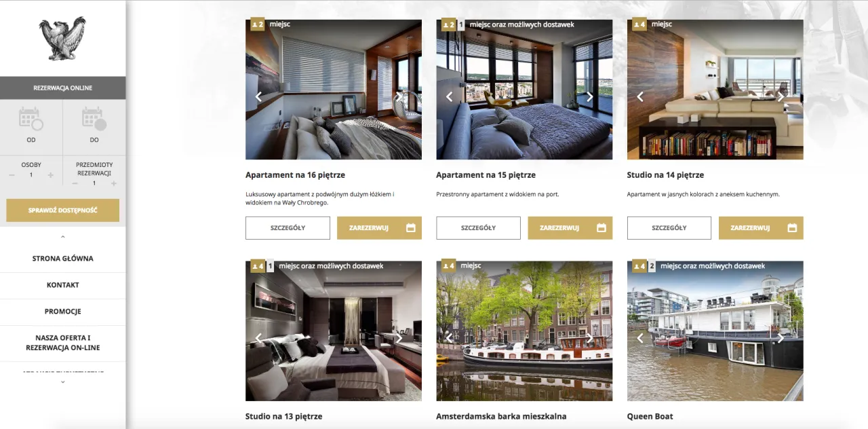
Task: Decrease the OSOBY count with minus
Action: 12,175
